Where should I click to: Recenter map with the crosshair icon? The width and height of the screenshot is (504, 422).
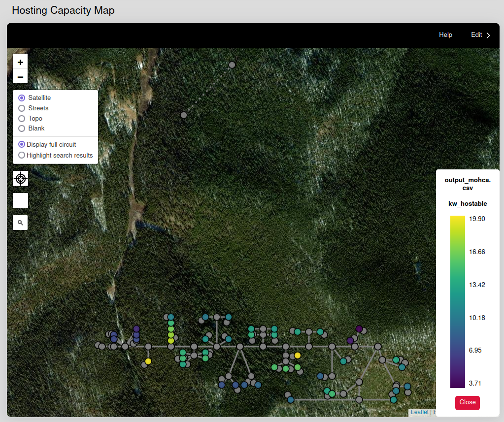[x=21, y=179]
